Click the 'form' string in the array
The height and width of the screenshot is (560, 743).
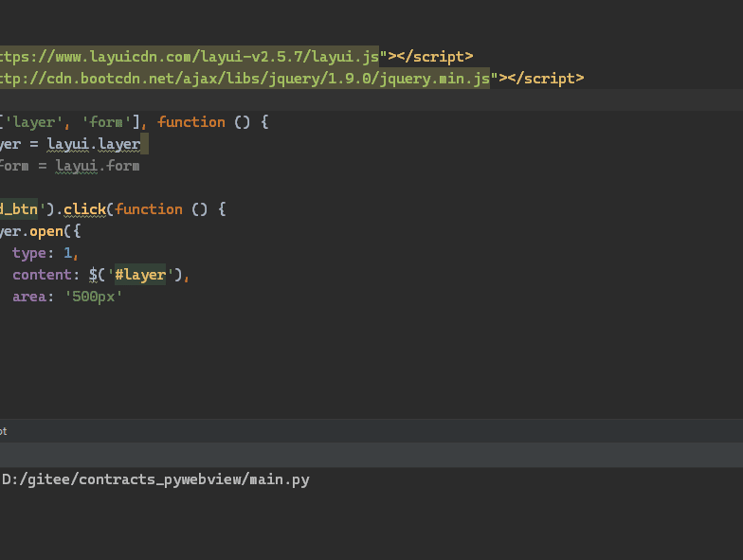106,122
